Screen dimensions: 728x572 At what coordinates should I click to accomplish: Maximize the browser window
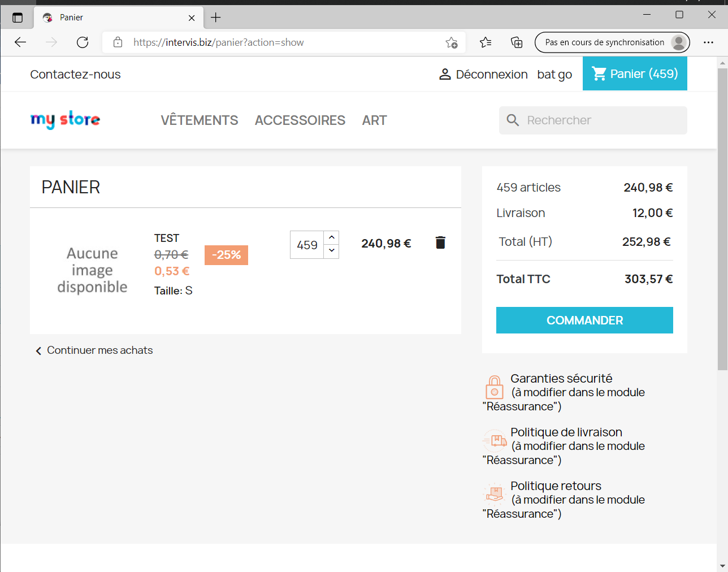coord(679,15)
